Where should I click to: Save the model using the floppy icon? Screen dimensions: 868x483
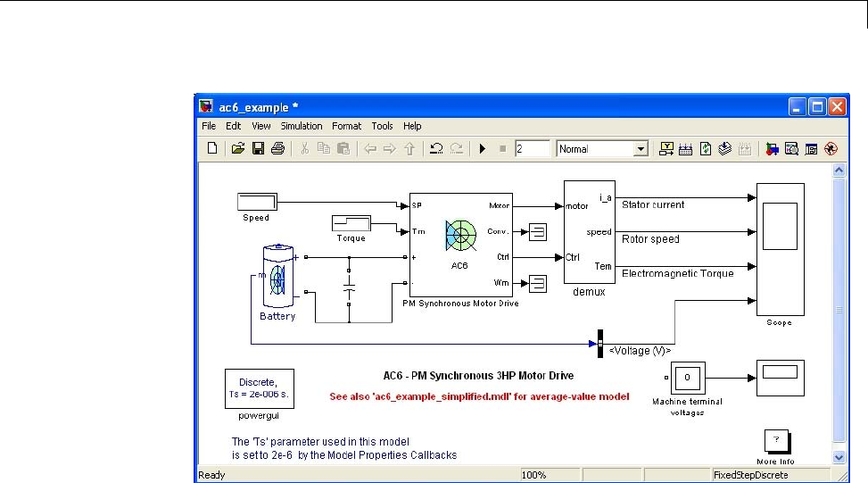(258, 148)
